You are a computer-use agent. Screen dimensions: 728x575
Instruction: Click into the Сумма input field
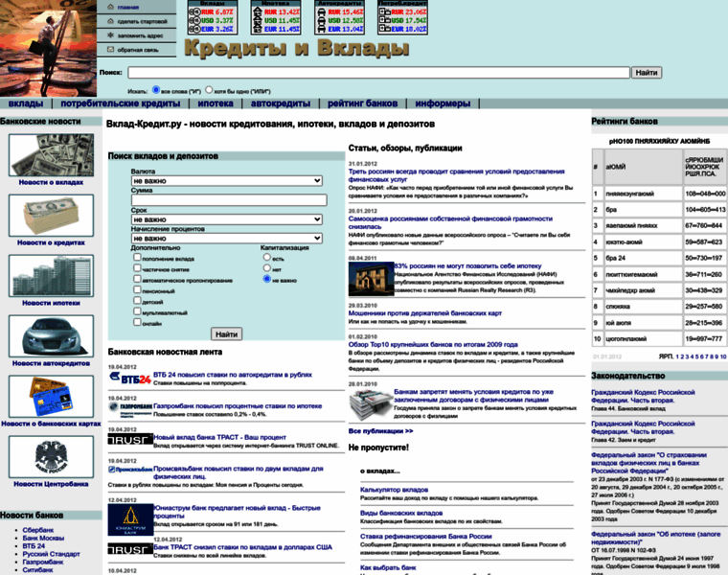pyautogui.click(x=229, y=199)
